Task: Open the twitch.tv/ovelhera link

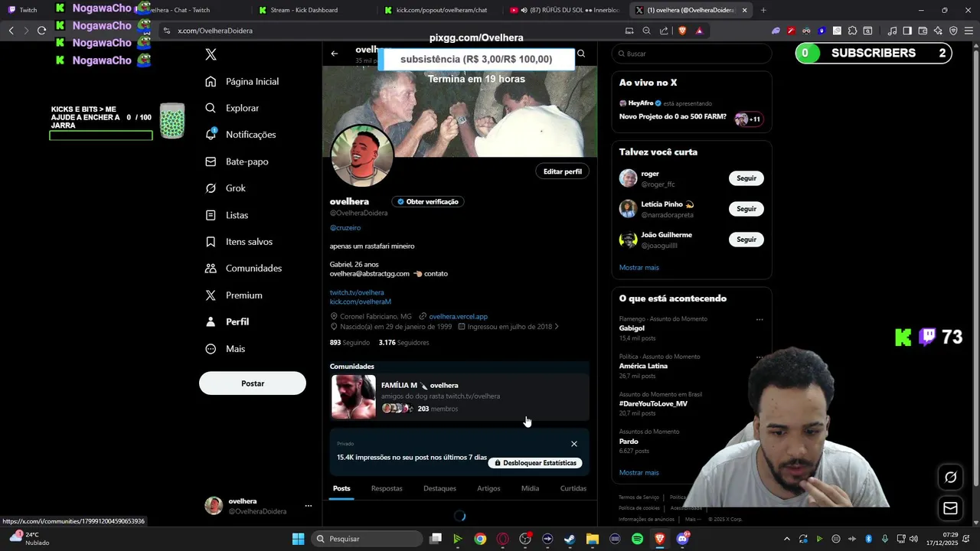Action: click(x=357, y=292)
